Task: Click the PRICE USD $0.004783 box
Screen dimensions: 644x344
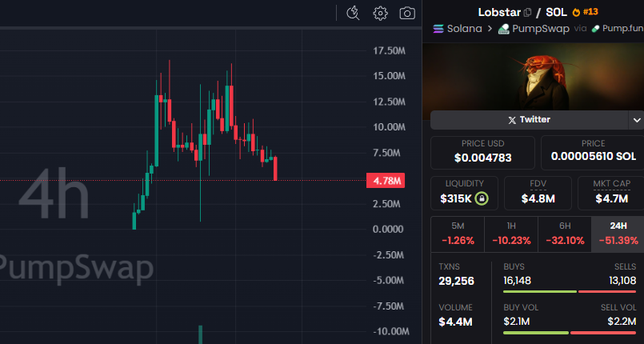Action: click(x=482, y=153)
